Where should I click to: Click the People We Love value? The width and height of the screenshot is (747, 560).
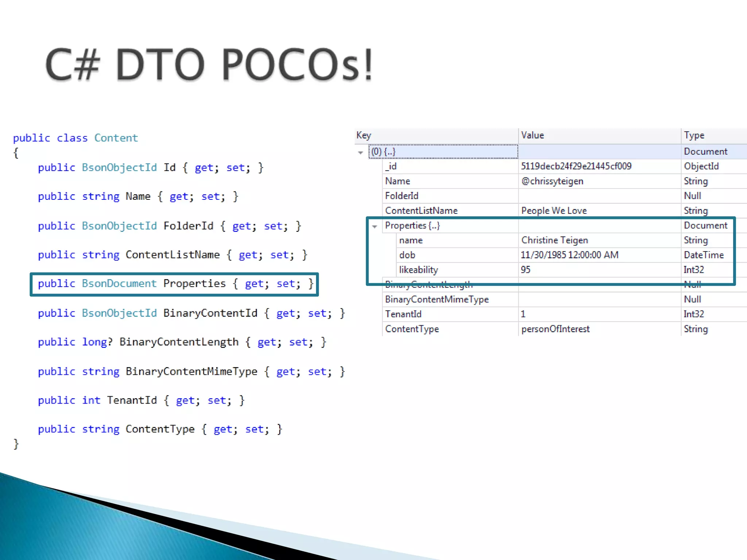click(554, 211)
